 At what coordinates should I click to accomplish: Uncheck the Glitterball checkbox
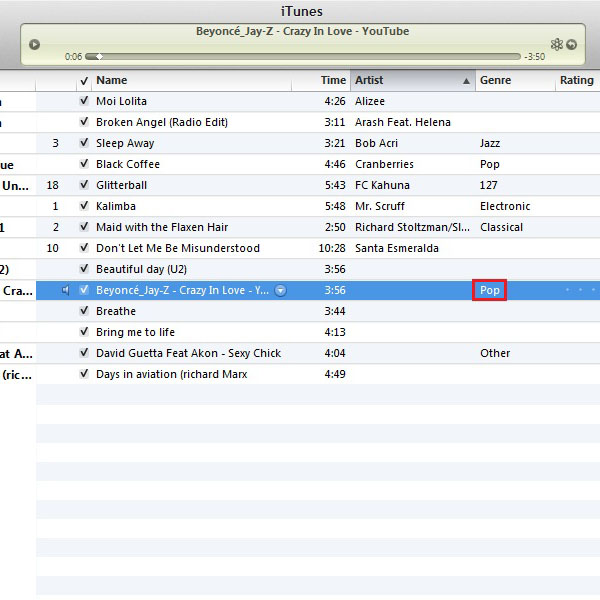(84, 185)
